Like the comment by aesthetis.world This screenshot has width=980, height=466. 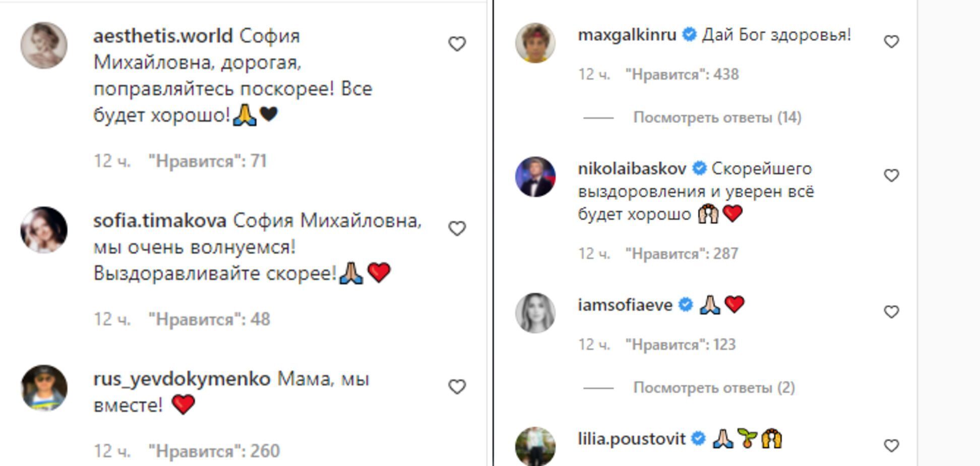tap(456, 44)
